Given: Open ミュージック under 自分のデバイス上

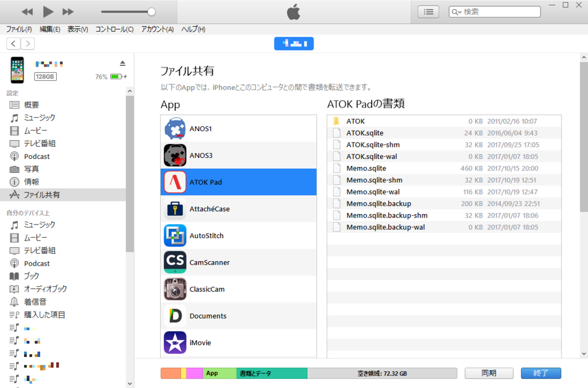Looking at the screenshot, I should click(63, 225).
